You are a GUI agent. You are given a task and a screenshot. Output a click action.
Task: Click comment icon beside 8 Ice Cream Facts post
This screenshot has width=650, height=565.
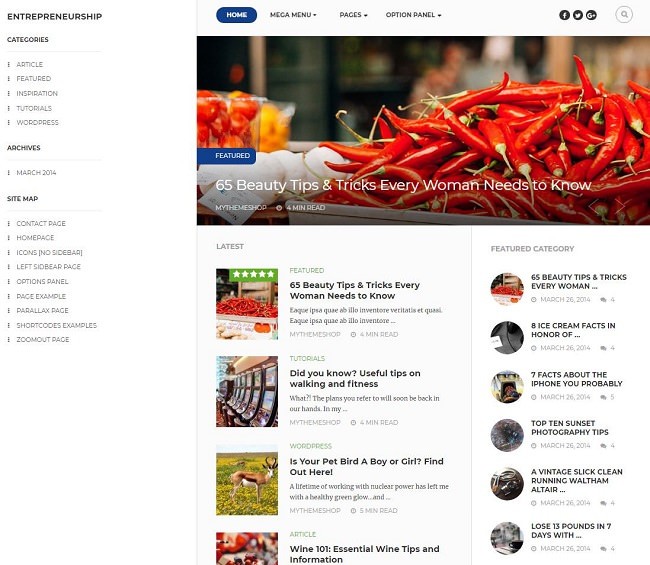[x=603, y=348]
